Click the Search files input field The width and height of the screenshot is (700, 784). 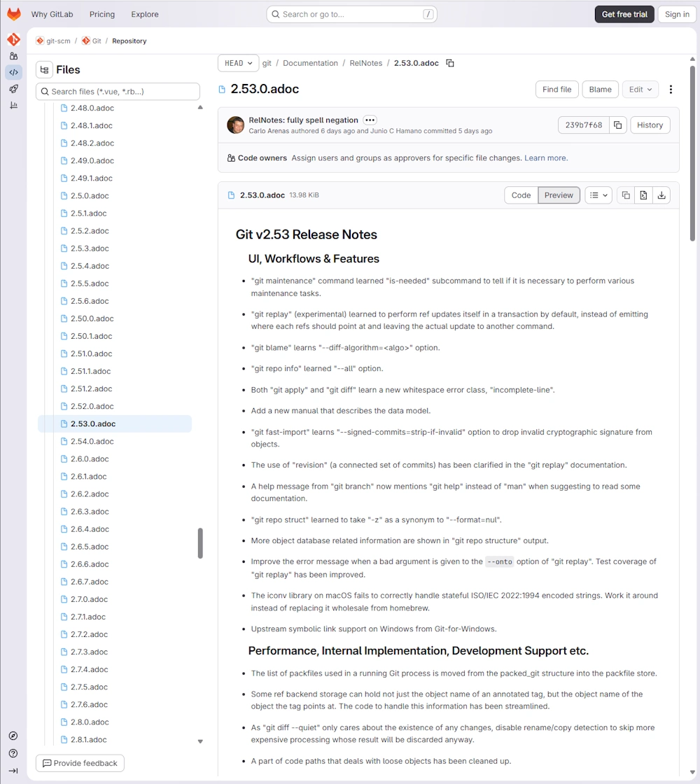(x=118, y=92)
